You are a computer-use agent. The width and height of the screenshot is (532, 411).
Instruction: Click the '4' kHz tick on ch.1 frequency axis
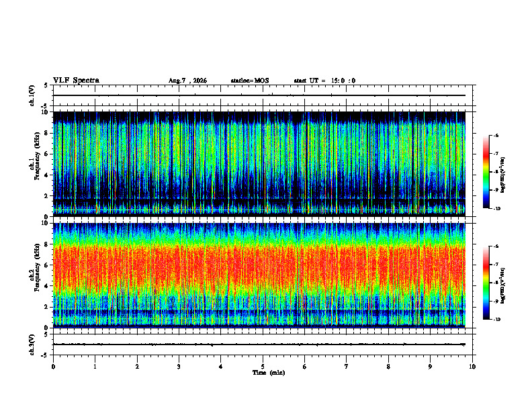tap(47, 175)
